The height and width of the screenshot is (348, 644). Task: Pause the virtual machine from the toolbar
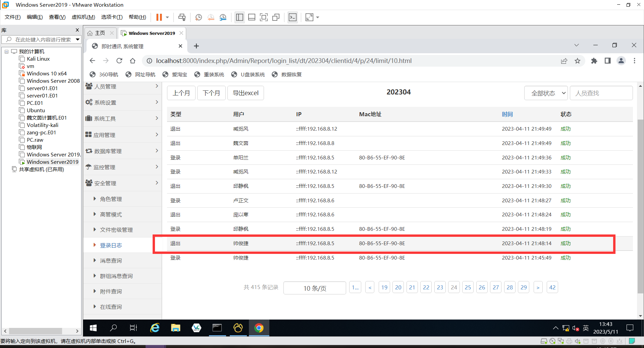point(159,17)
